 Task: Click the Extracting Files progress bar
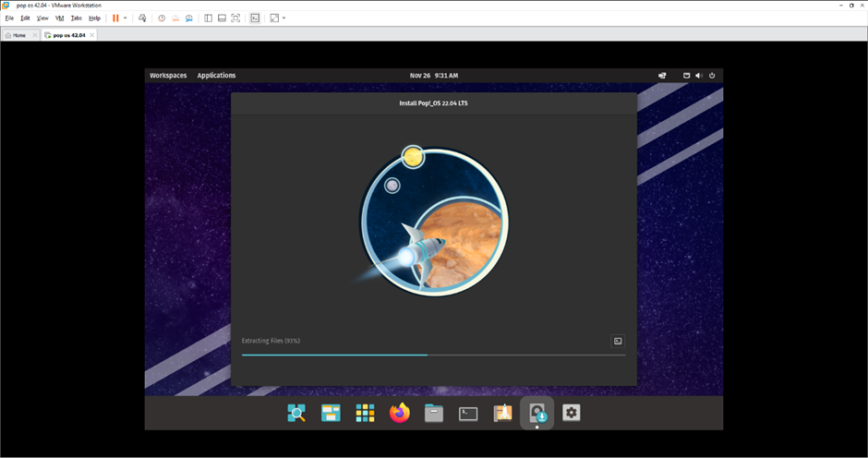[433, 355]
